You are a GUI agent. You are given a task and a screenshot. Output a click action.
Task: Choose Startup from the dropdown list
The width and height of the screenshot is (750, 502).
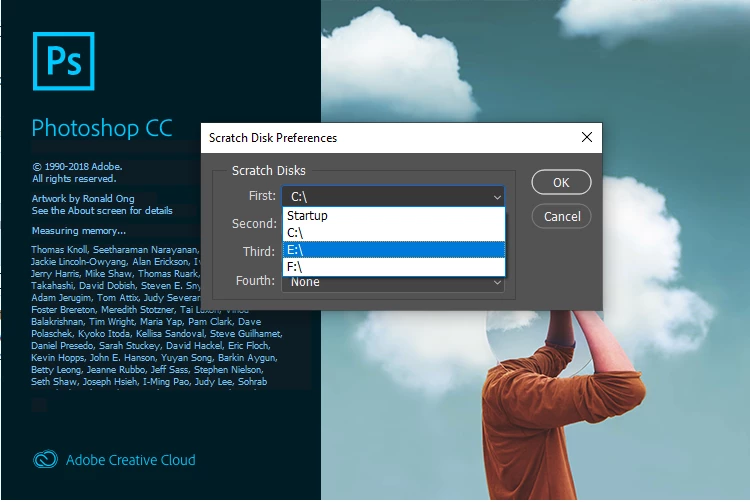point(394,216)
